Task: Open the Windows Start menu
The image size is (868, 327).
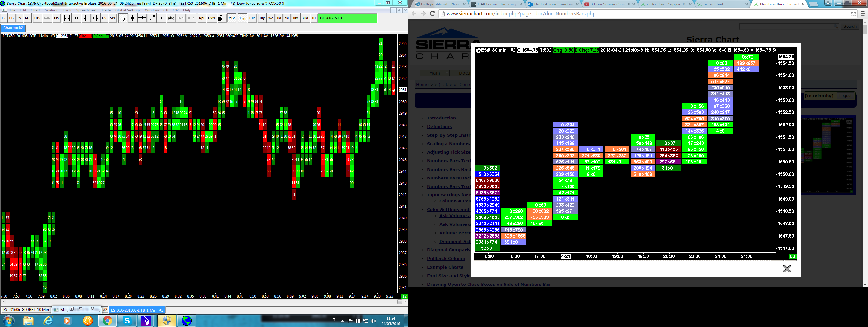Action: pos(8,321)
